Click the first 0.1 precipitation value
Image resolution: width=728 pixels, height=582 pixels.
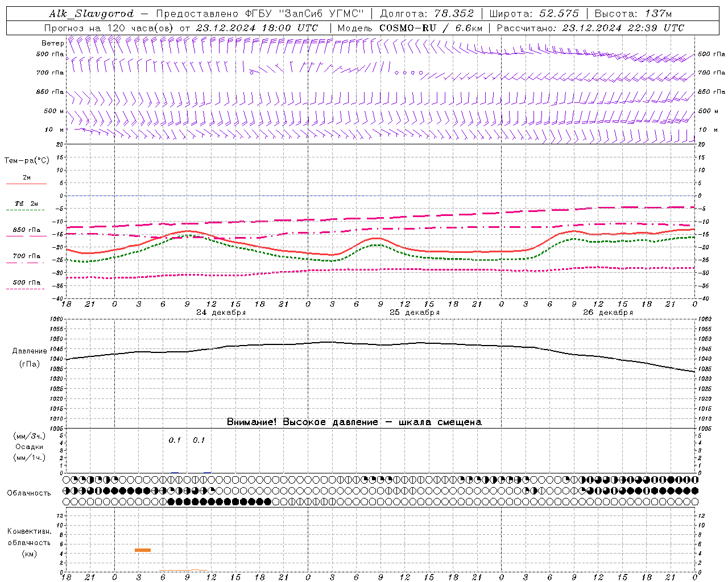click(175, 440)
